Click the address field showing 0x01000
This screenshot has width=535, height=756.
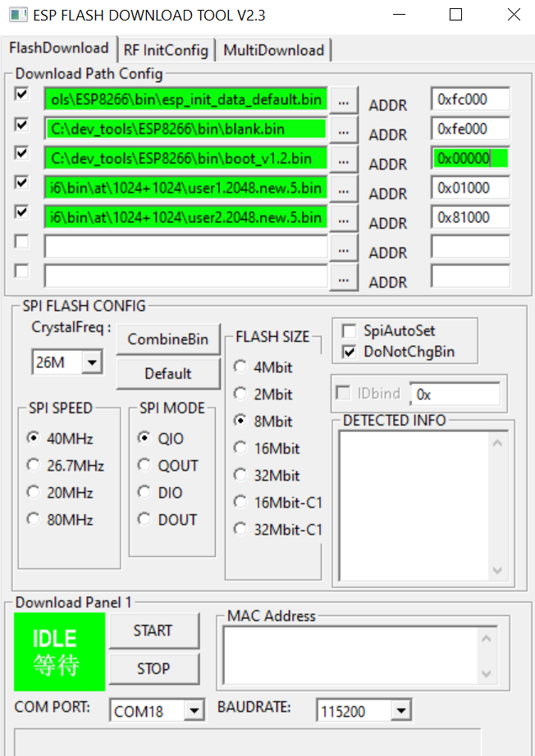470,188
